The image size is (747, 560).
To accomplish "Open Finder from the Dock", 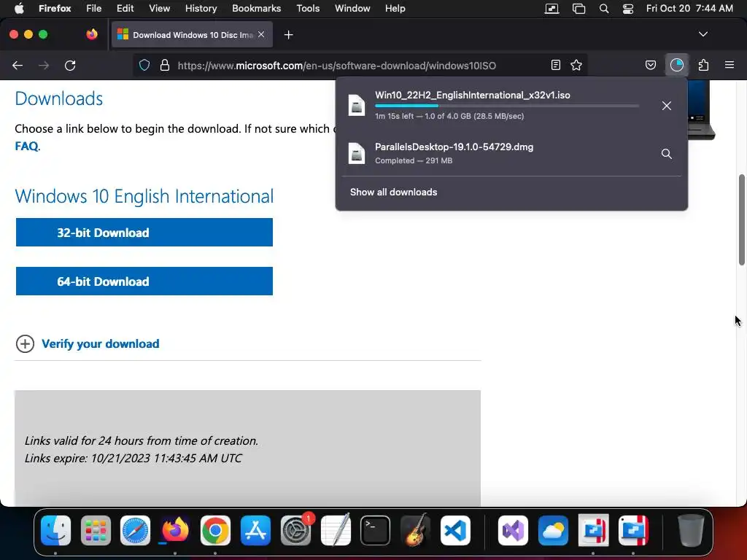I will coord(55,530).
